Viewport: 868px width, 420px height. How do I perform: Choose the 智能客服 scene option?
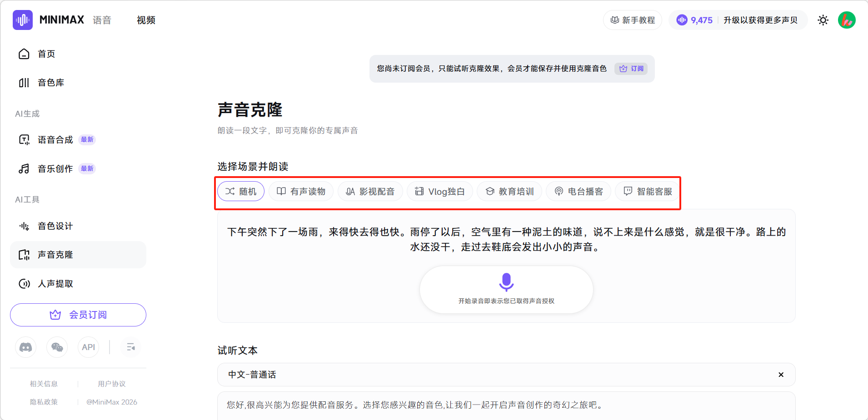click(648, 192)
